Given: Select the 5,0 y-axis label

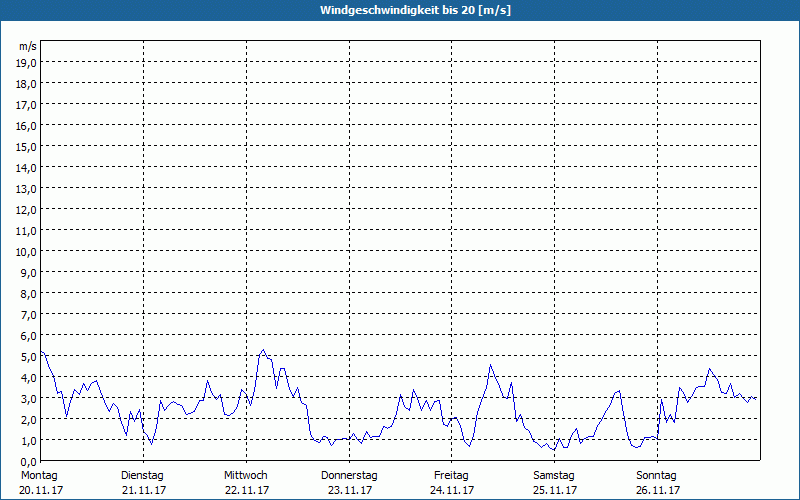Looking at the screenshot, I should pyautogui.click(x=29, y=357).
